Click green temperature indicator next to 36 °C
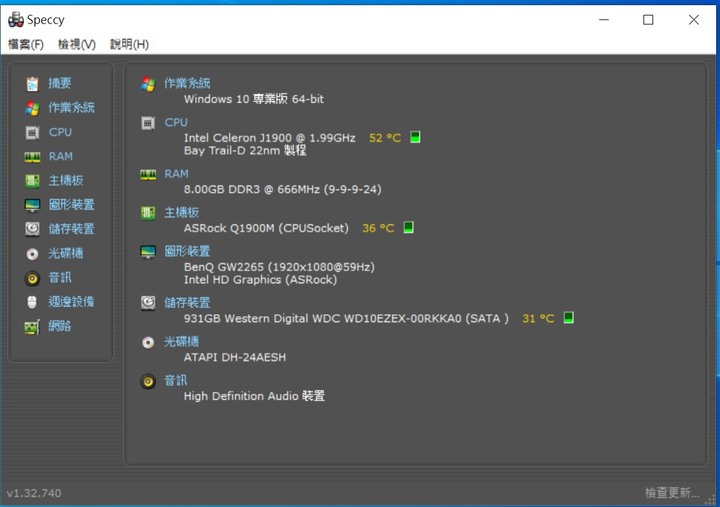The height and width of the screenshot is (507, 720). point(408,227)
